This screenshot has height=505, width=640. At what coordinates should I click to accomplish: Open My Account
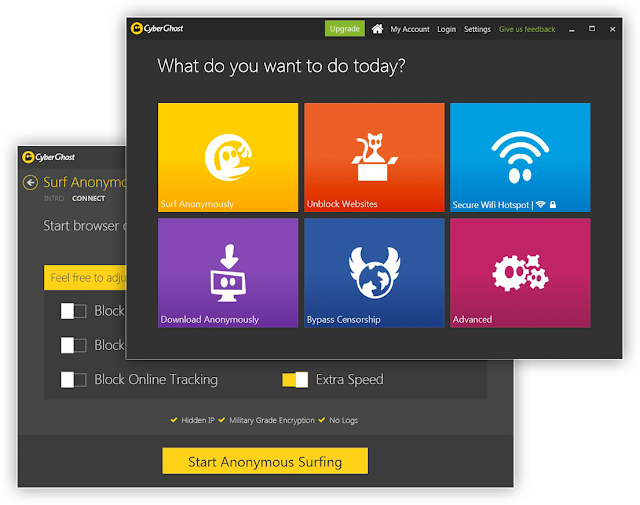coord(410,29)
